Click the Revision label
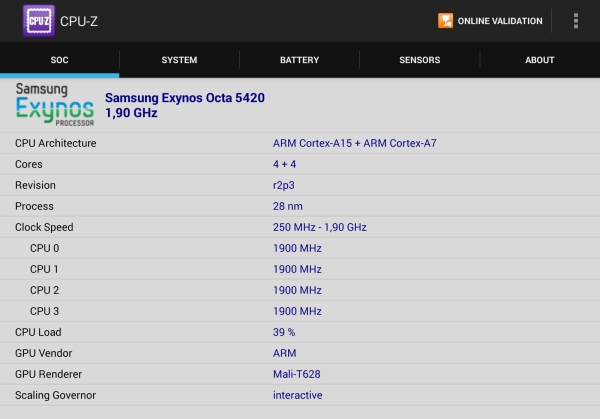Viewport: 600px width, 419px height. [35, 185]
